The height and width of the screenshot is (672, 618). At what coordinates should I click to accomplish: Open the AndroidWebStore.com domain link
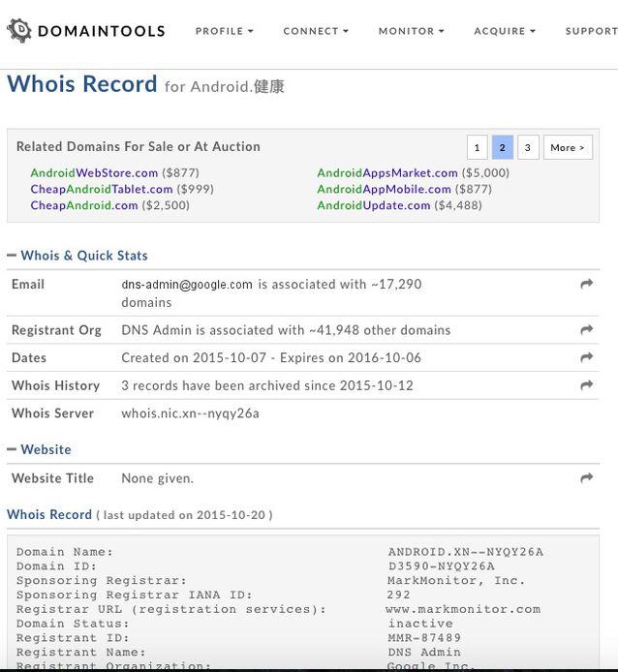(x=94, y=173)
